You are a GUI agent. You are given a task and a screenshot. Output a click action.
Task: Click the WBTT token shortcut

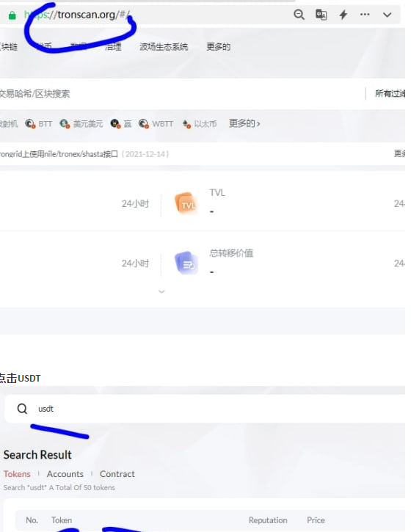coord(156,124)
